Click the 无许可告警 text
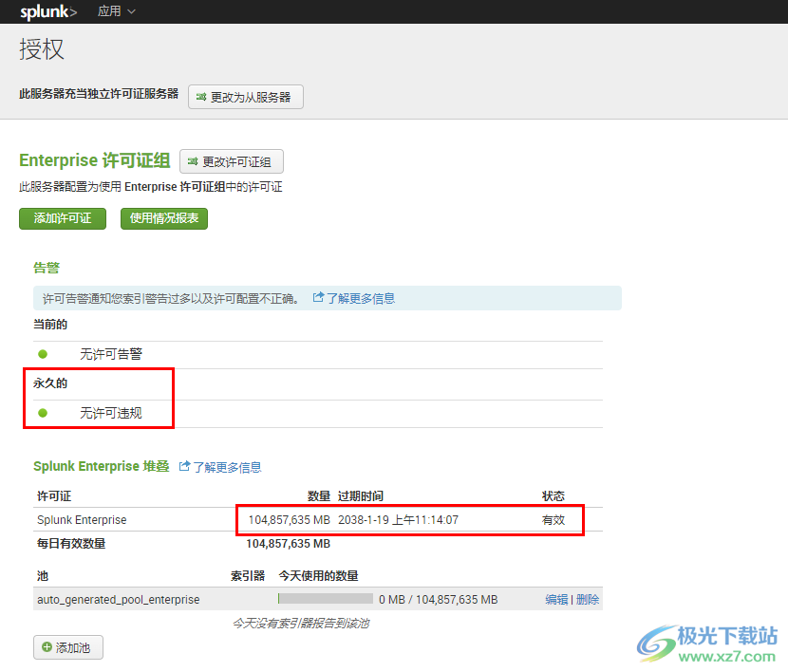 (111, 354)
